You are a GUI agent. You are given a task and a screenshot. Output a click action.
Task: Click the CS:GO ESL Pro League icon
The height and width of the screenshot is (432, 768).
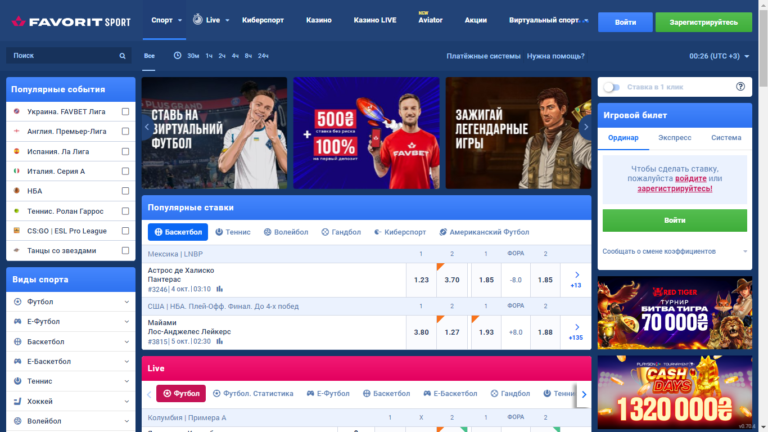[x=17, y=230]
